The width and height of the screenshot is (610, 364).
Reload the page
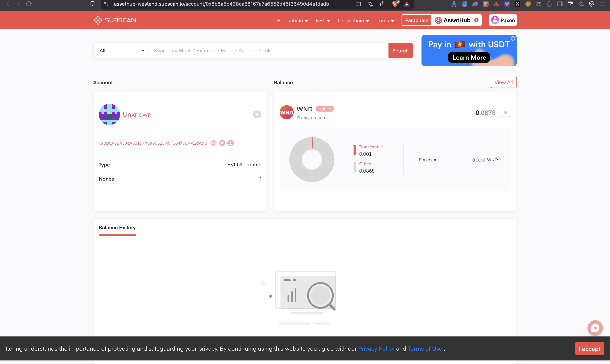click(x=29, y=4)
